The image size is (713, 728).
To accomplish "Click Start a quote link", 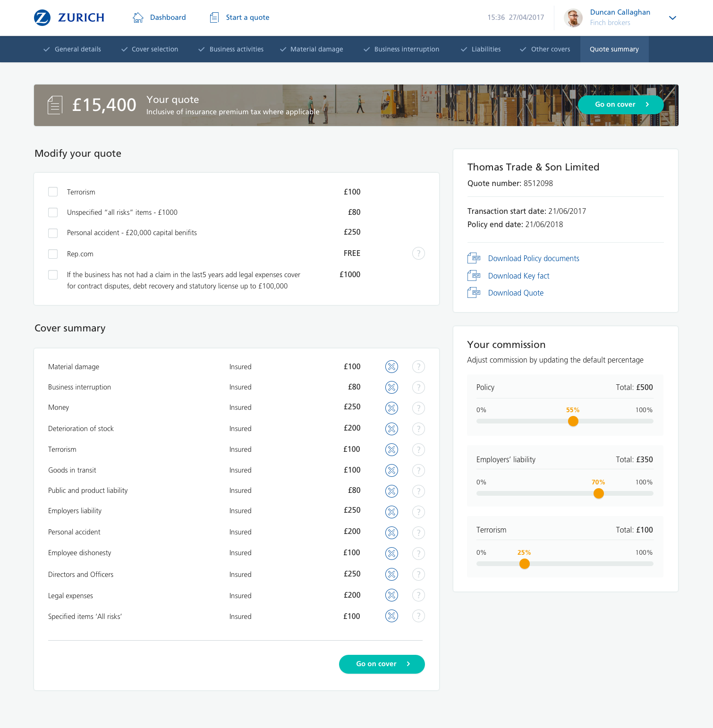I will tap(239, 17).
